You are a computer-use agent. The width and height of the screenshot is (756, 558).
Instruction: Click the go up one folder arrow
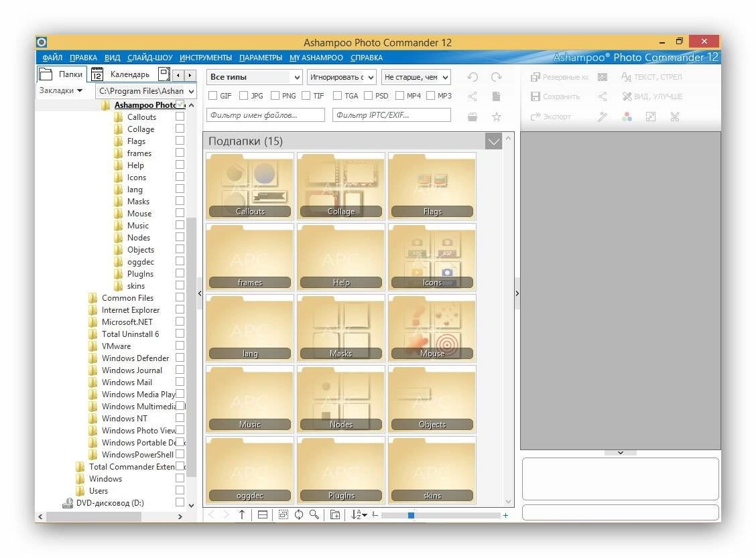242,514
